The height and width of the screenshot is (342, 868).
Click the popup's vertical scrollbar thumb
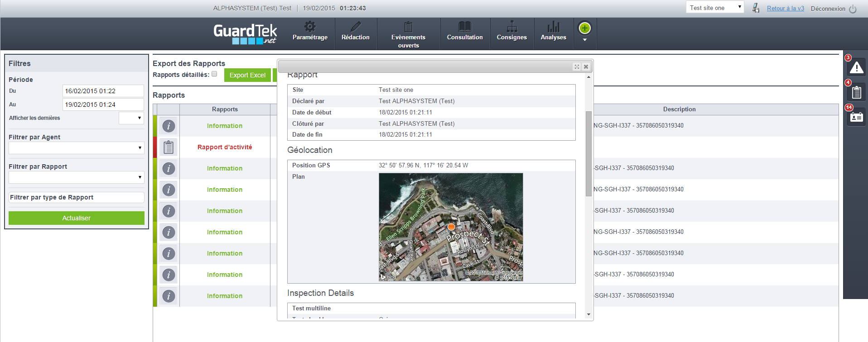pyautogui.click(x=588, y=154)
